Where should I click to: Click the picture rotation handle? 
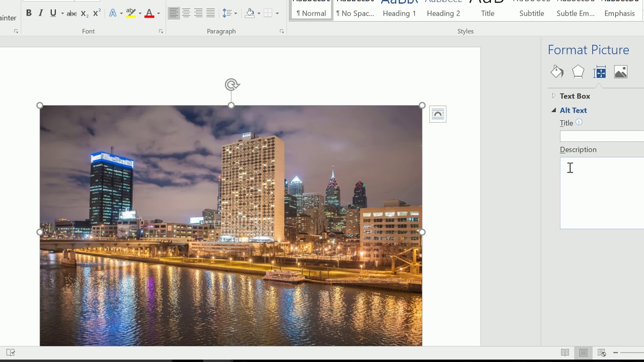[231, 84]
